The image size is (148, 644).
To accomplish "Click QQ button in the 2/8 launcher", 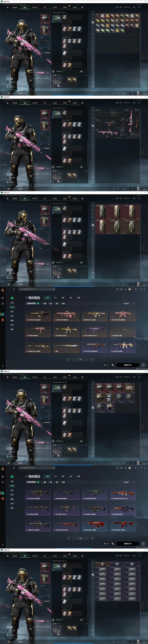I will [x=106, y=544].
